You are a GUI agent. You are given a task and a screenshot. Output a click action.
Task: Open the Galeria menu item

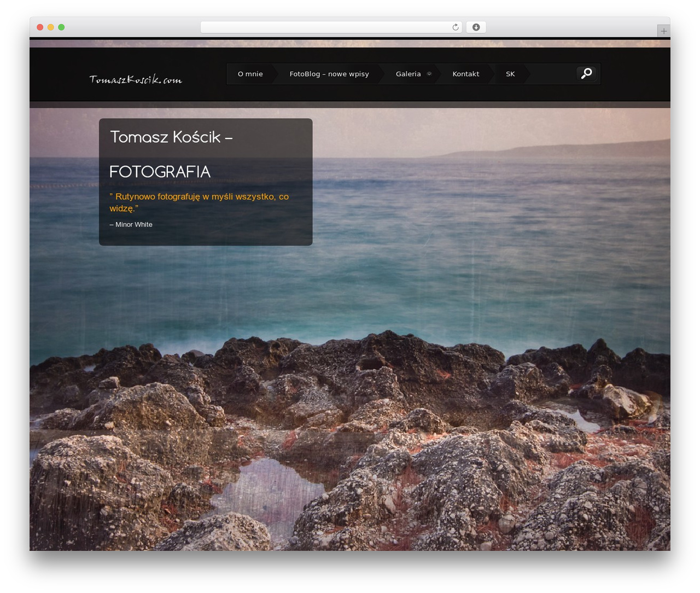[x=409, y=74]
